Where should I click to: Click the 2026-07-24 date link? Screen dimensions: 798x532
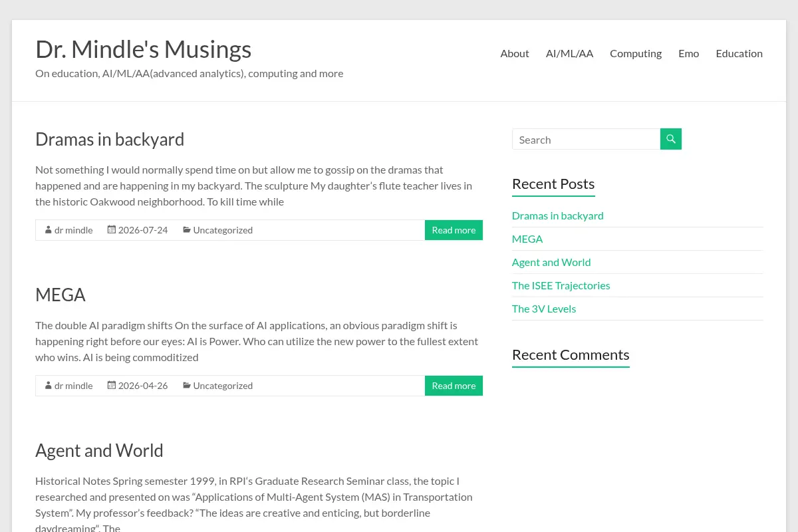(x=143, y=230)
